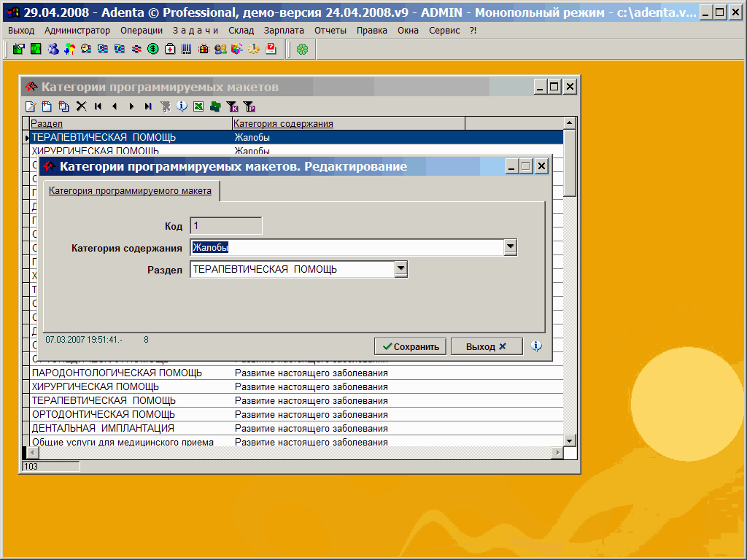Expand the Категория содержания dropdown
The height and width of the screenshot is (560, 747).
point(511,248)
